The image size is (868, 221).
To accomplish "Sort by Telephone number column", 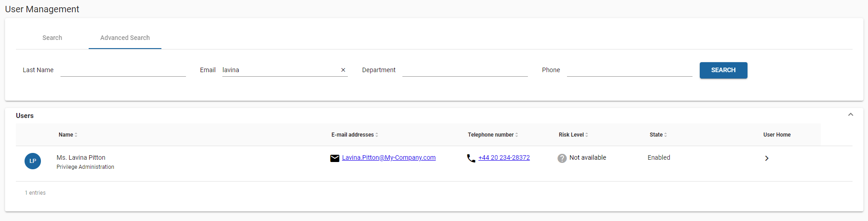I will [x=492, y=135].
